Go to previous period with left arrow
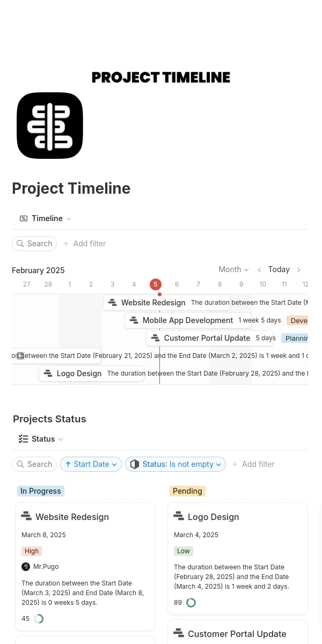Viewport: 322px width, 644px height. pyautogui.click(x=260, y=270)
